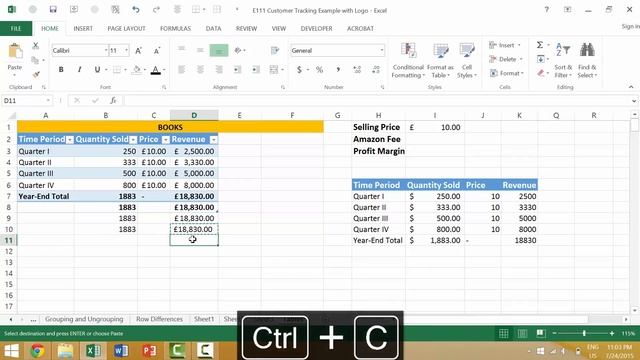640x360 pixels.
Task: Open Word from the Windows taskbar
Action: [x=121, y=351]
